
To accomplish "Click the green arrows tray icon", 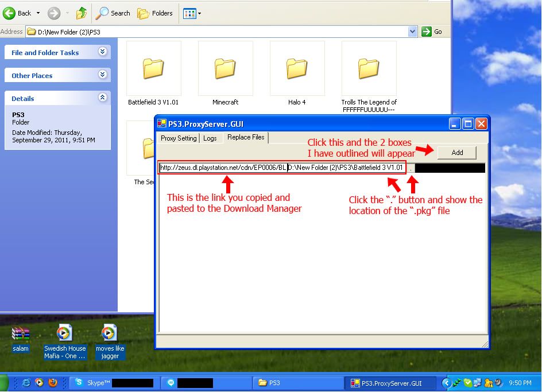I will [457, 383].
